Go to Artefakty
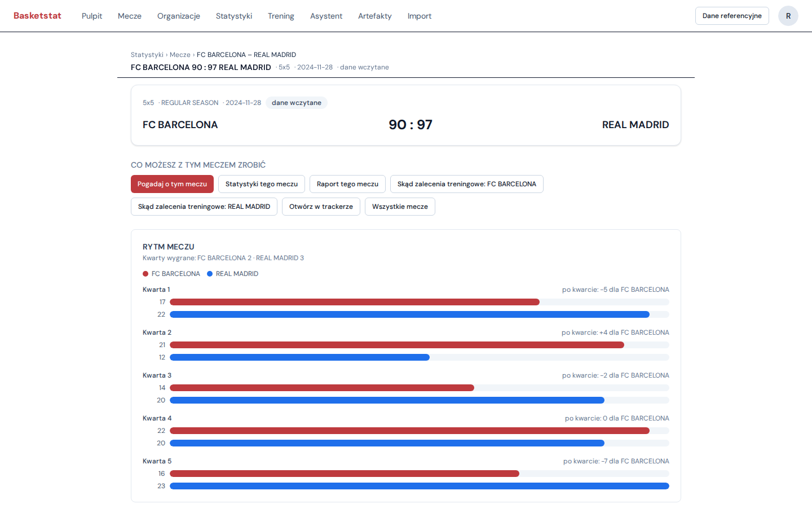 (375, 16)
